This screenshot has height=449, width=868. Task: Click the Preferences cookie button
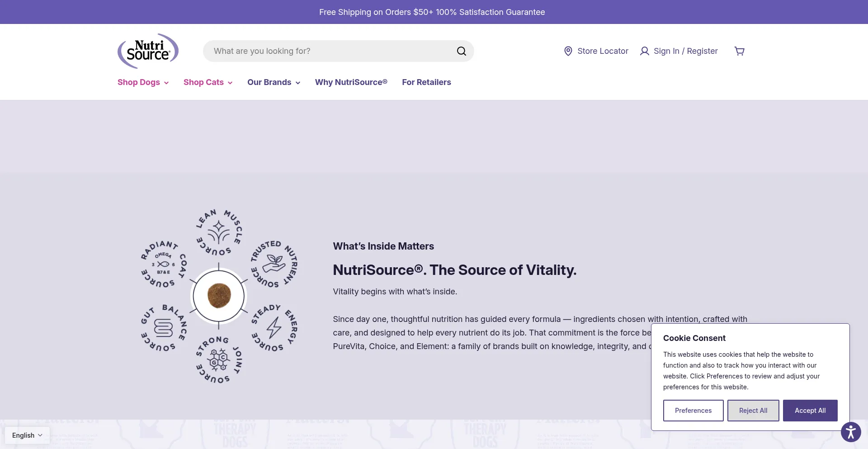(x=693, y=411)
